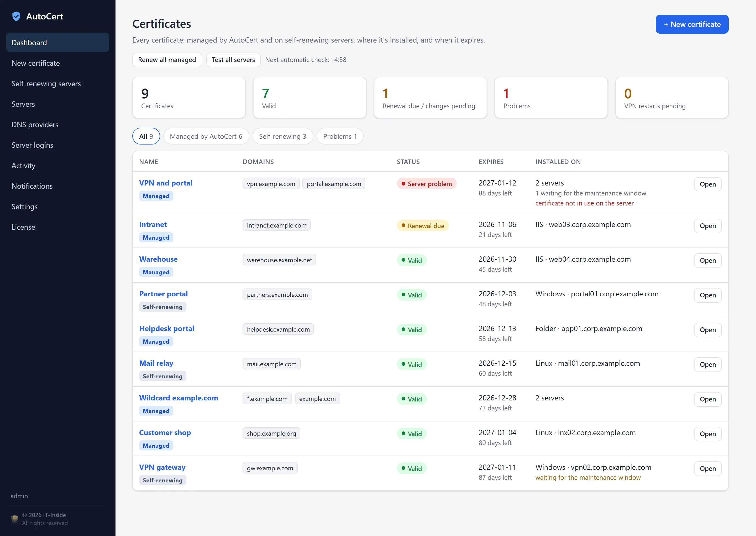Image resolution: width=756 pixels, height=536 pixels.
Task: Click Open button in Warehouse row
Action: [707, 260]
